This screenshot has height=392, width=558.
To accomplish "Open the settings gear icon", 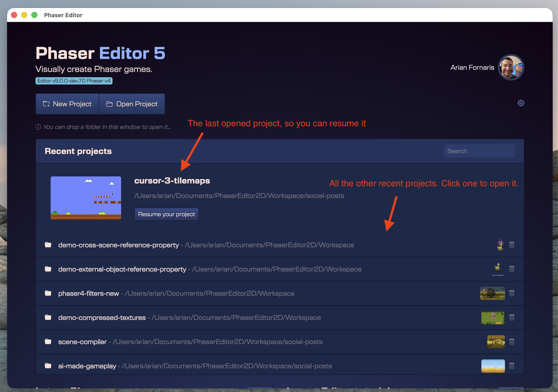I will tap(521, 103).
